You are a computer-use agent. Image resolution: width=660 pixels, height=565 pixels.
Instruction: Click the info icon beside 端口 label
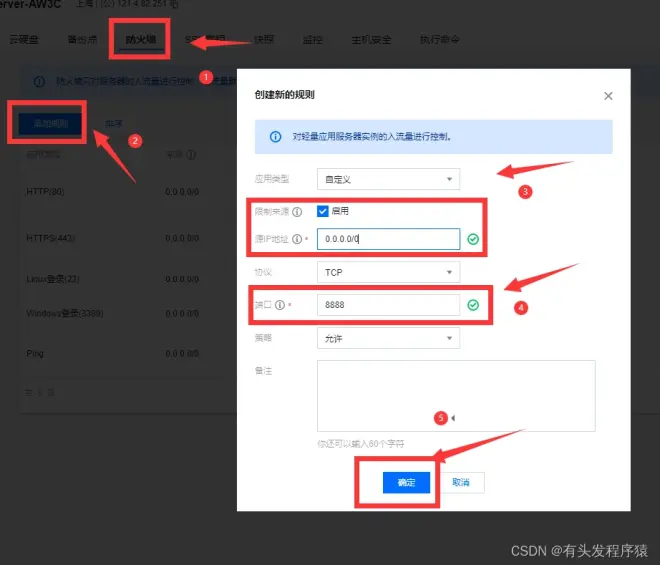(x=280, y=305)
